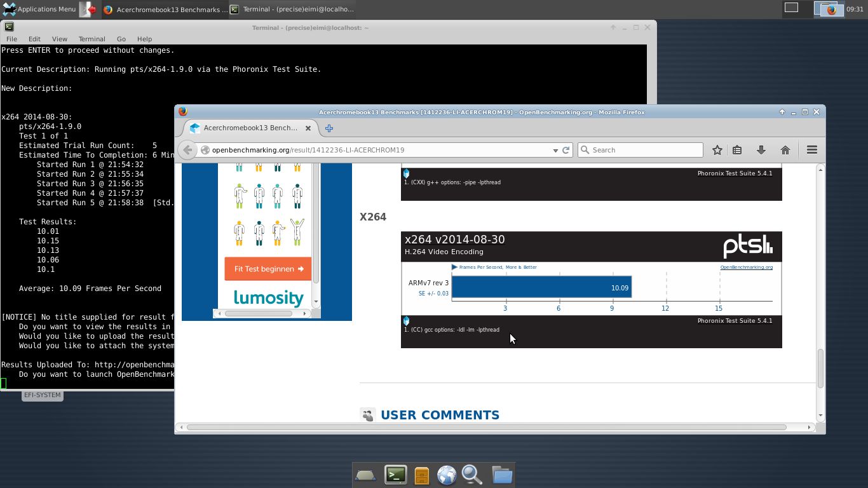Open the address bar history dropdown arrow
Viewport: 868px width, 488px height.
tap(555, 150)
